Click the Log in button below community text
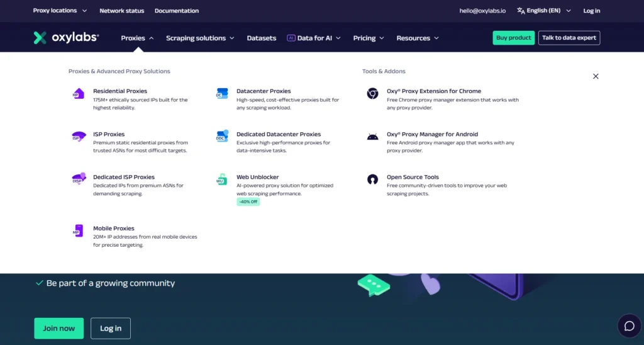The height and width of the screenshot is (345, 644). click(111, 328)
